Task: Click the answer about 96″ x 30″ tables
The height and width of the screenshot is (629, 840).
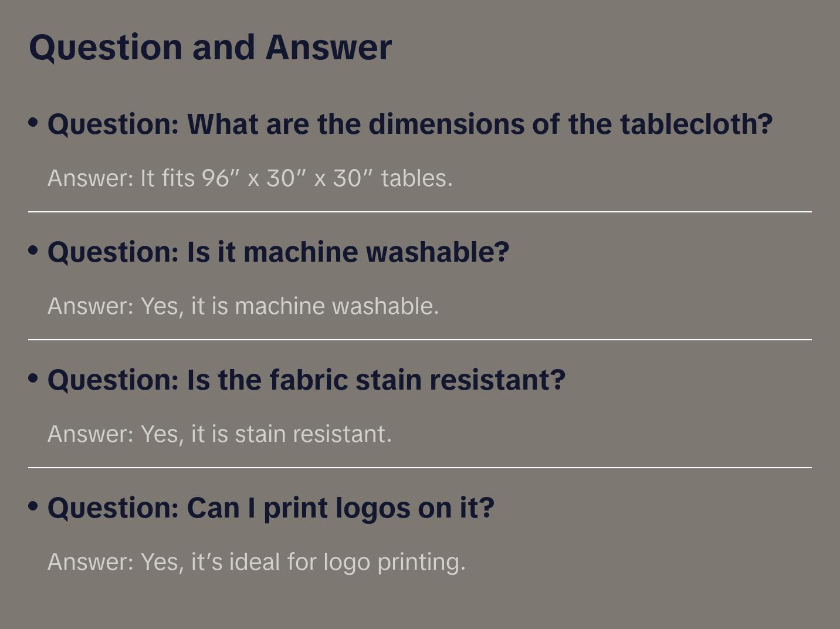Action: click(x=250, y=178)
